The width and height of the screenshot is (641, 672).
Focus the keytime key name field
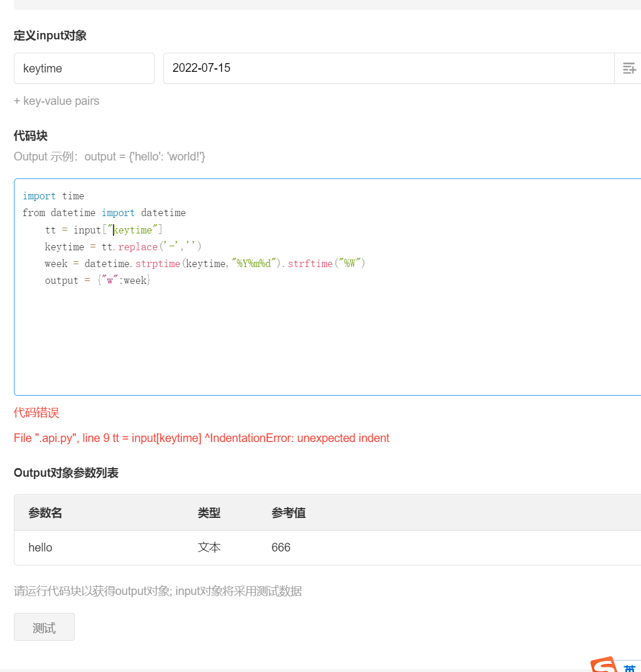(x=84, y=68)
